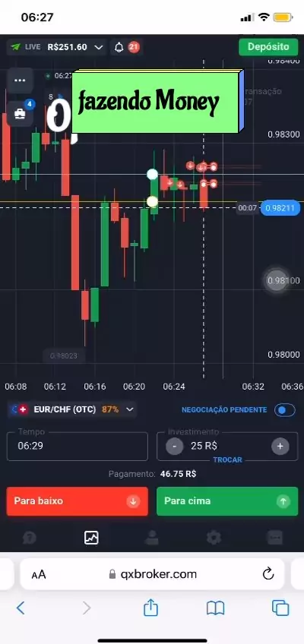This screenshot has width=304, height=644.
Task: Open the settings gear in bottom navigation
Action: pyautogui.click(x=214, y=537)
